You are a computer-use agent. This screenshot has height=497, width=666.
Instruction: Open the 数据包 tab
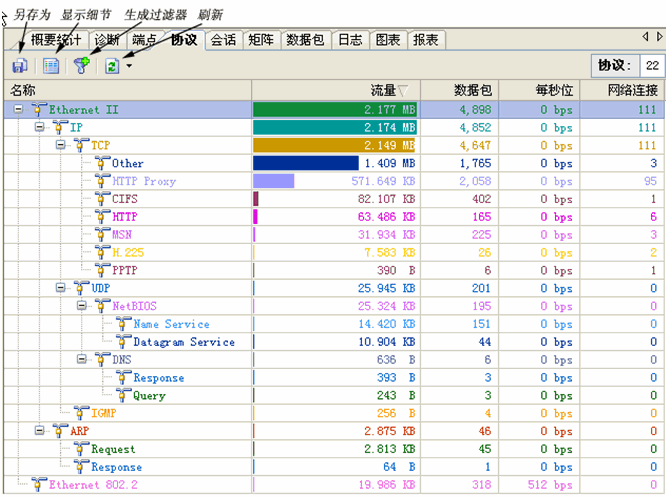coord(305,40)
